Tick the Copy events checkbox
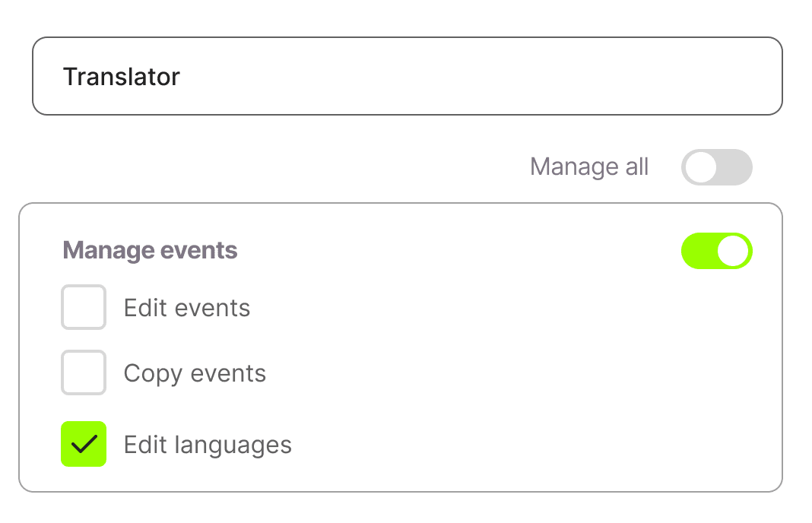Image resolution: width=812 pixels, height=523 pixels. 84,372
